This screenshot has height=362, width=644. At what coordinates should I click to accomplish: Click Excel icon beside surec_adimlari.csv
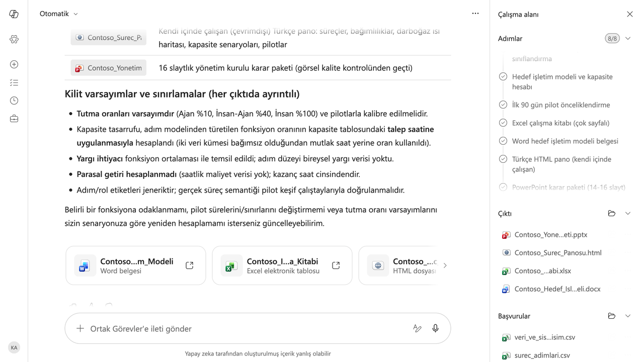[x=506, y=355]
